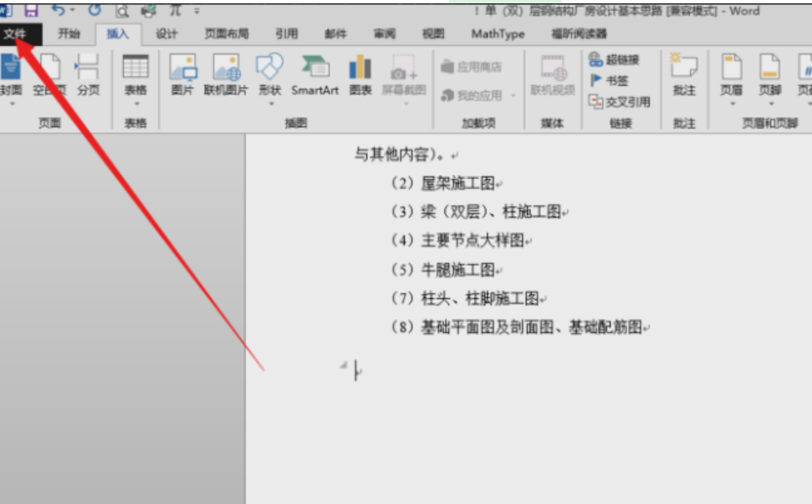
Task: Click the Redo icon in quick access toolbar
Action: (94, 10)
